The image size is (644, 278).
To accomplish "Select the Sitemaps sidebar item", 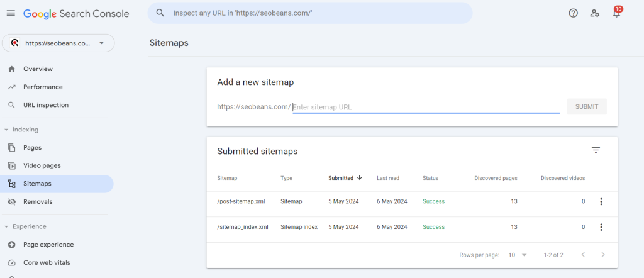I will click(x=57, y=184).
